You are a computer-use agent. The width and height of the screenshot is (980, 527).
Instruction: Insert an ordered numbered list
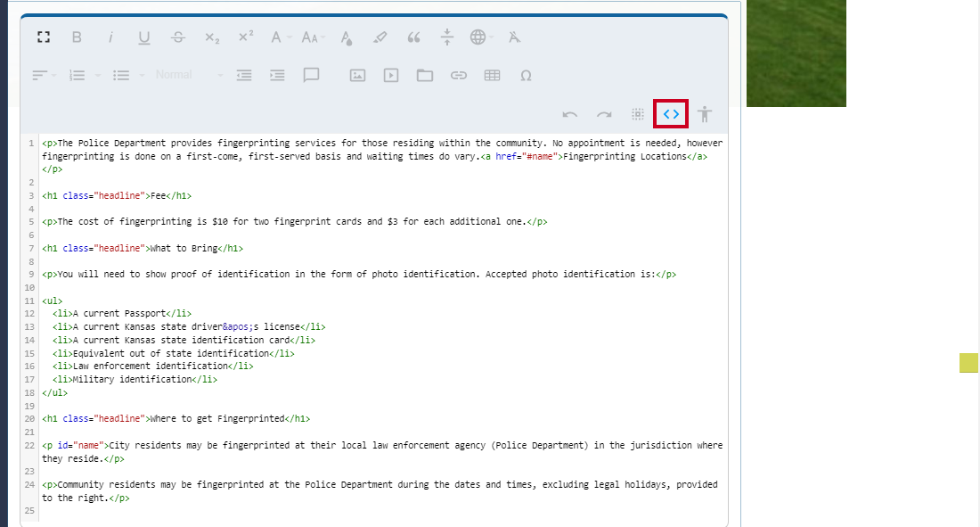click(77, 76)
